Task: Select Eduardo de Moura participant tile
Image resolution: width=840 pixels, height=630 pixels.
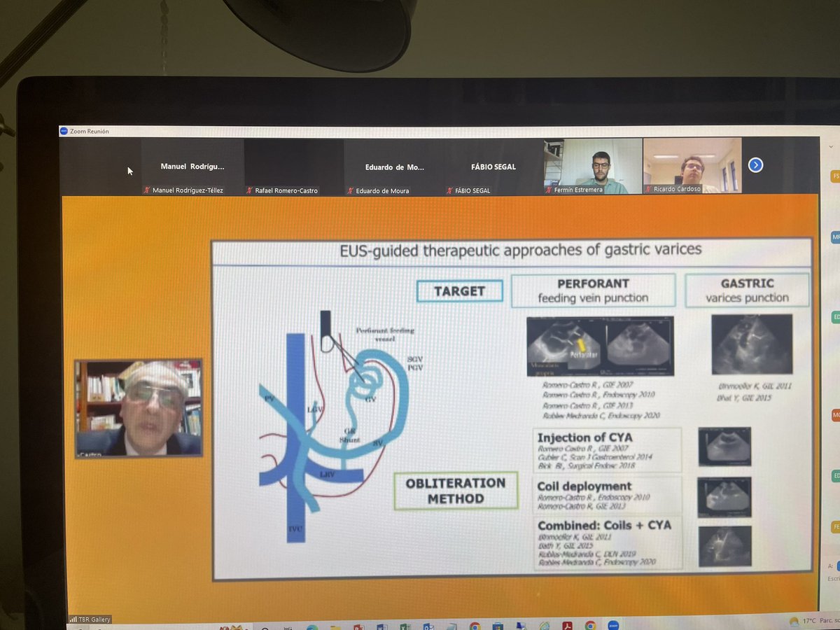Action: click(x=394, y=167)
